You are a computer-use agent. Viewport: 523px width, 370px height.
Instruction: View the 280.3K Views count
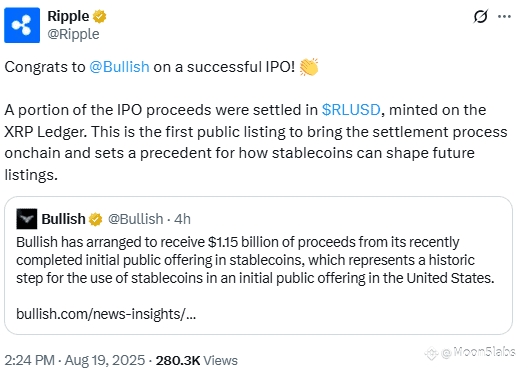click(197, 360)
